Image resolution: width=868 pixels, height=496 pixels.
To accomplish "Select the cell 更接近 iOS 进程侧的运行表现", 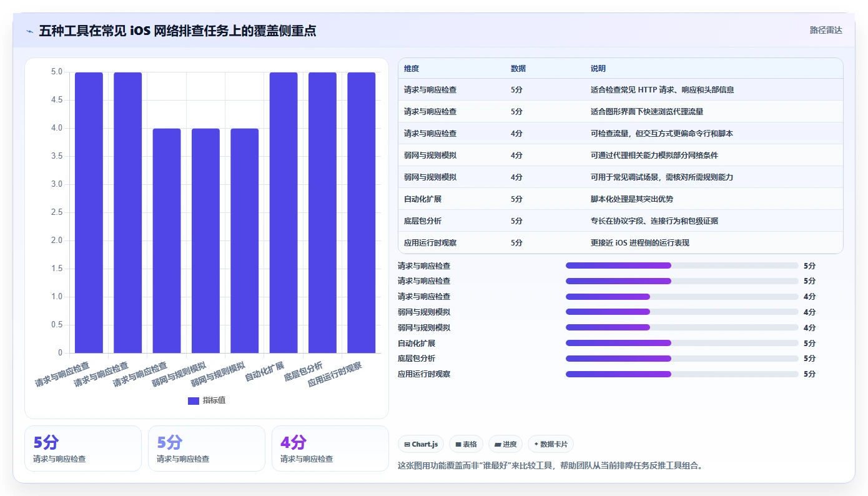I will pyautogui.click(x=640, y=243).
